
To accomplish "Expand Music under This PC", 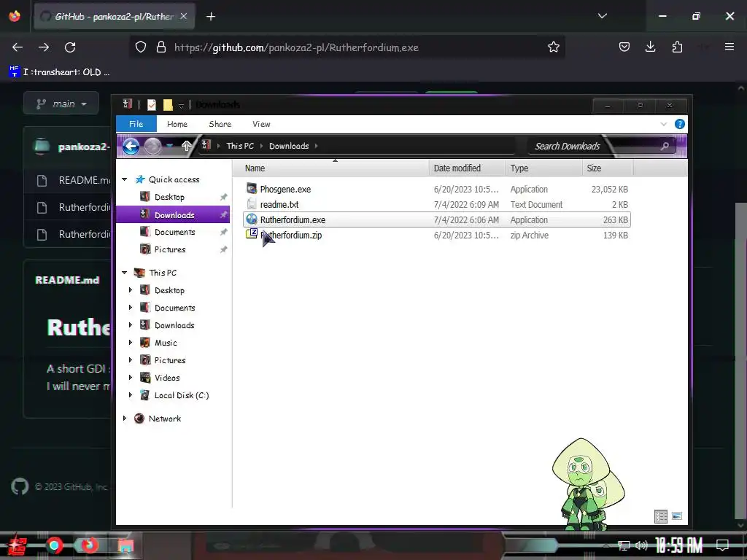I will tap(131, 343).
